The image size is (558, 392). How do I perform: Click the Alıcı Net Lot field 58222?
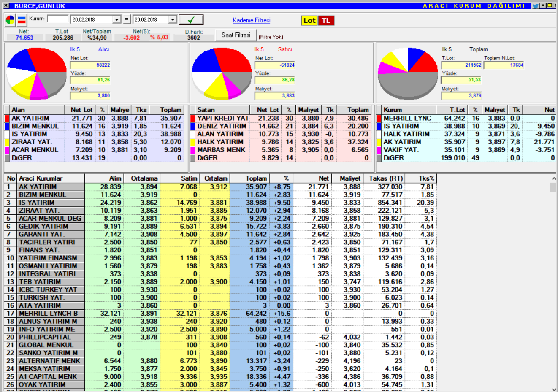(90, 65)
